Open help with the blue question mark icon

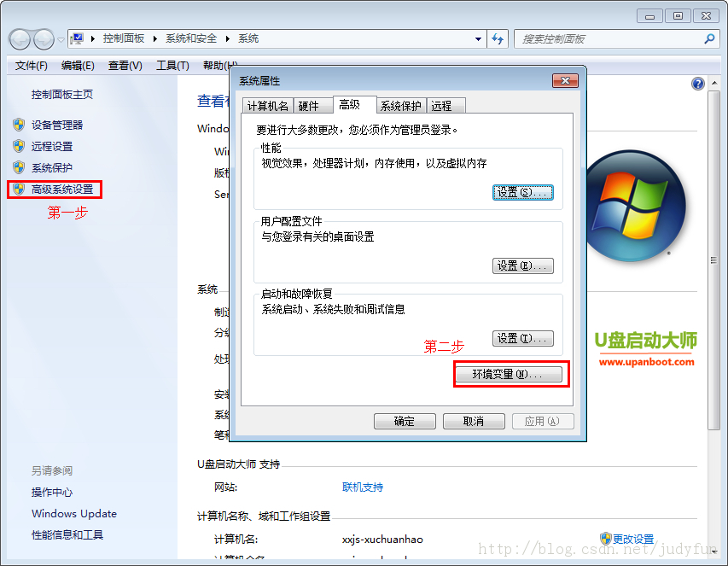[698, 84]
